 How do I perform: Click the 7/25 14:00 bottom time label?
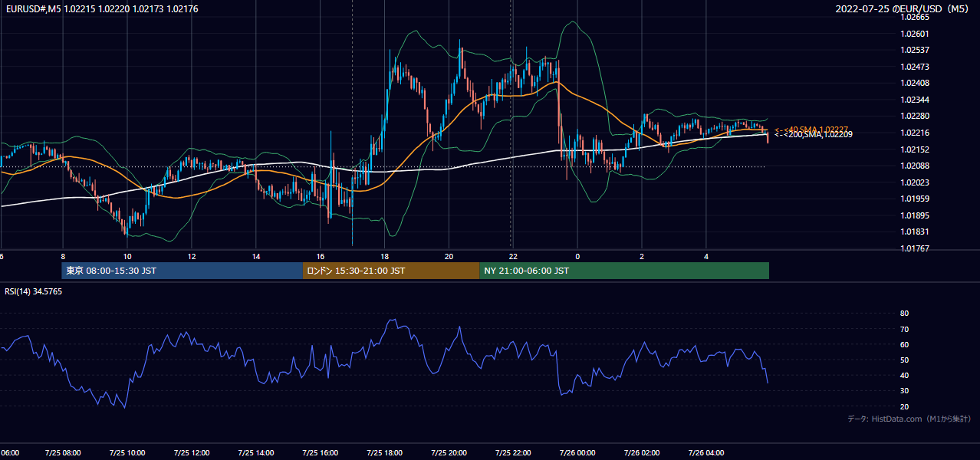[256, 452]
